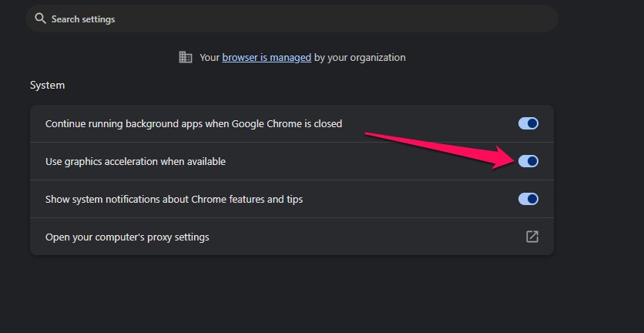The image size is (644, 333).
Task: Click the managed organization building icon
Action: [185, 57]
